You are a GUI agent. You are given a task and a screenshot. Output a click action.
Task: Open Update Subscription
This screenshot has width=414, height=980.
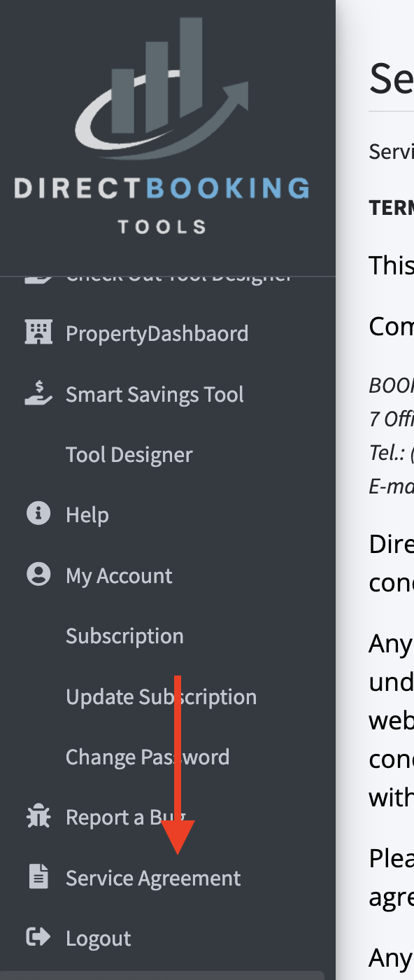click(x=161, y=696)
